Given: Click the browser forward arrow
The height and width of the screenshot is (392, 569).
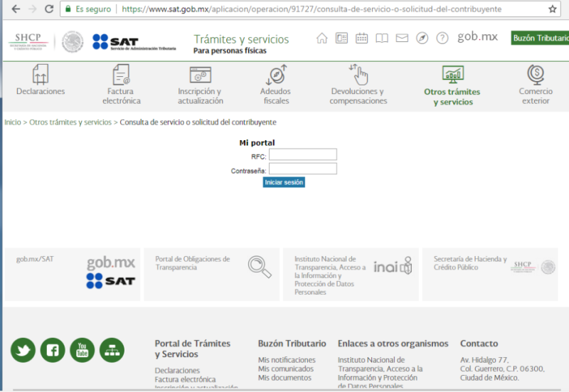Looking at the screenshot, I should (33, 9).
